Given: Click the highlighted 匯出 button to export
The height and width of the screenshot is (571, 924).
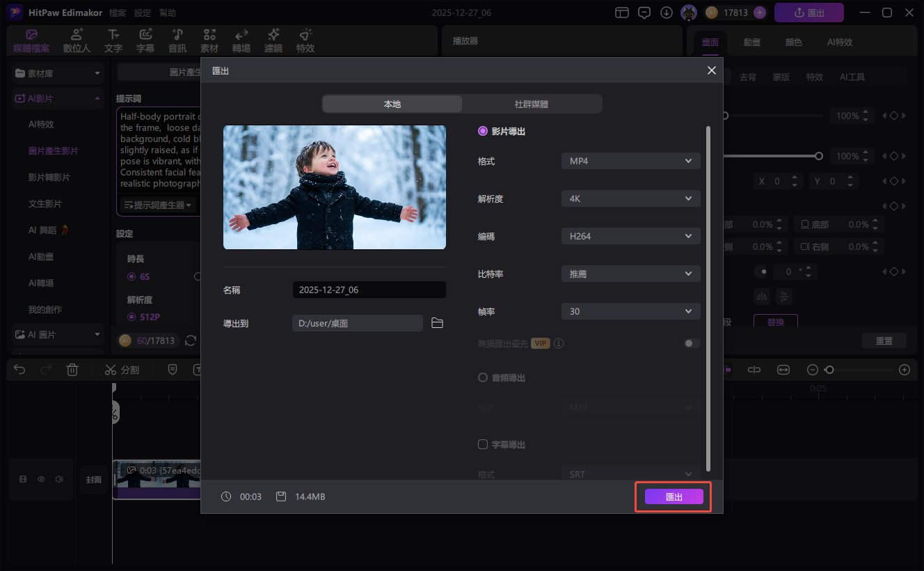Looking at the screenshot, I should (672, 496).
